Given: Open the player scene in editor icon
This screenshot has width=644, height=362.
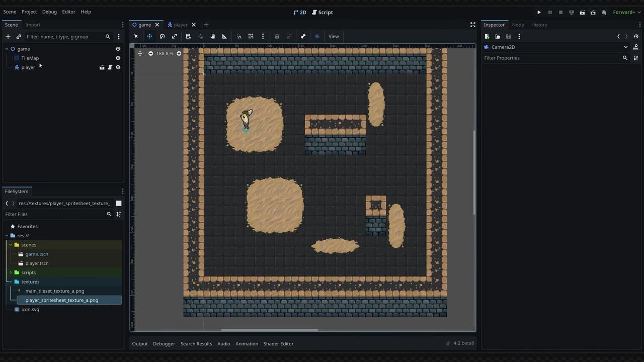Looking at the screenshot, I should click(x=102, y=67).
